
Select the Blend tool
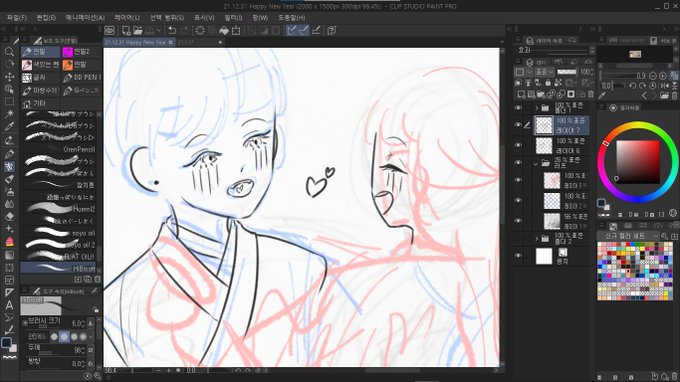point(9,204)
